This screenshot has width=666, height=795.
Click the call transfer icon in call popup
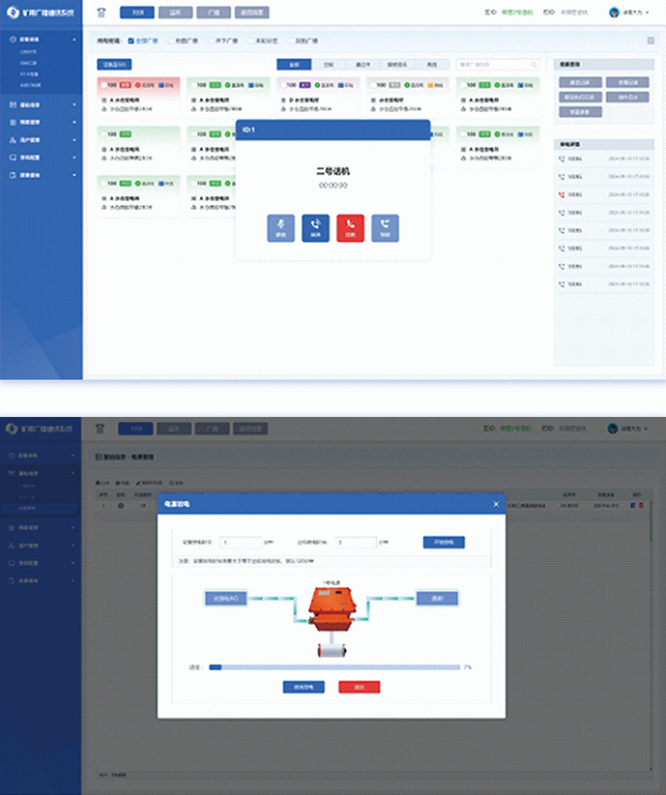(385, 228)
